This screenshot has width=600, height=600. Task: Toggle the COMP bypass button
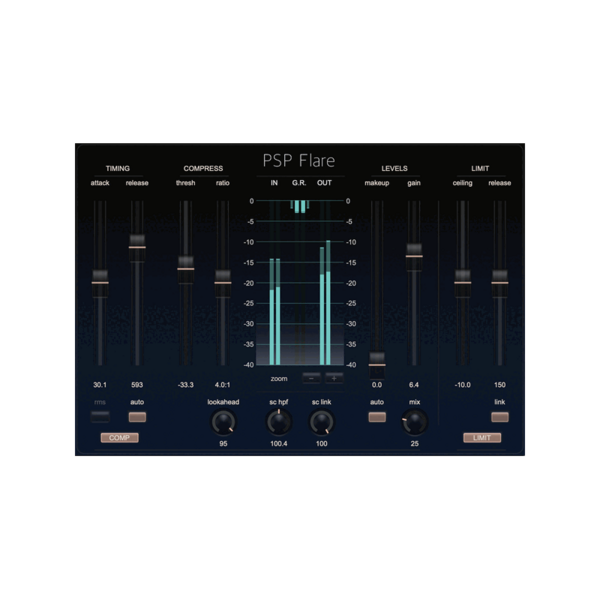(119, 437)
